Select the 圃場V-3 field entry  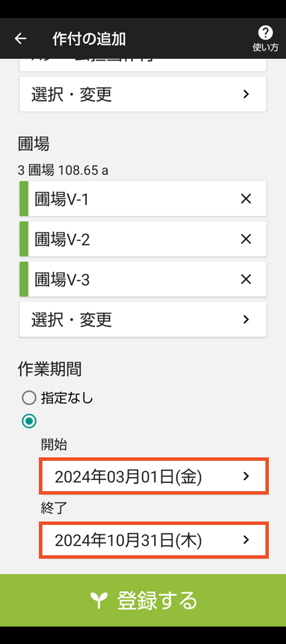click(x=143, y=279)
